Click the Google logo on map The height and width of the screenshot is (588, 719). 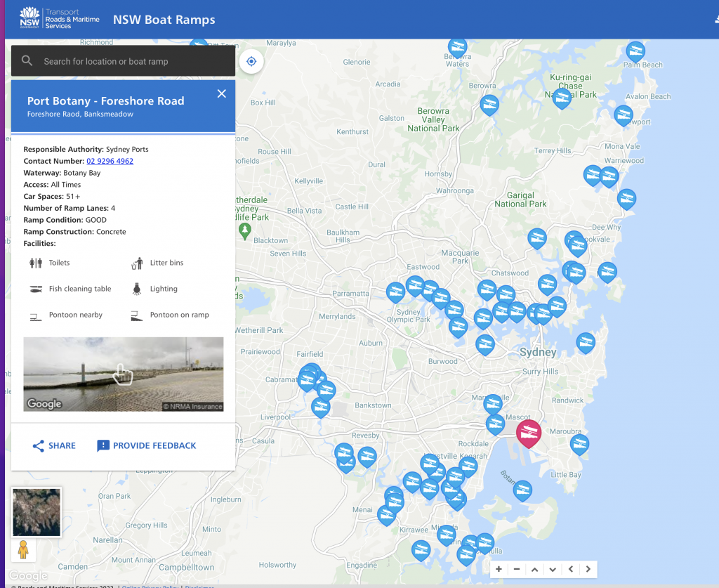(28, 575)
